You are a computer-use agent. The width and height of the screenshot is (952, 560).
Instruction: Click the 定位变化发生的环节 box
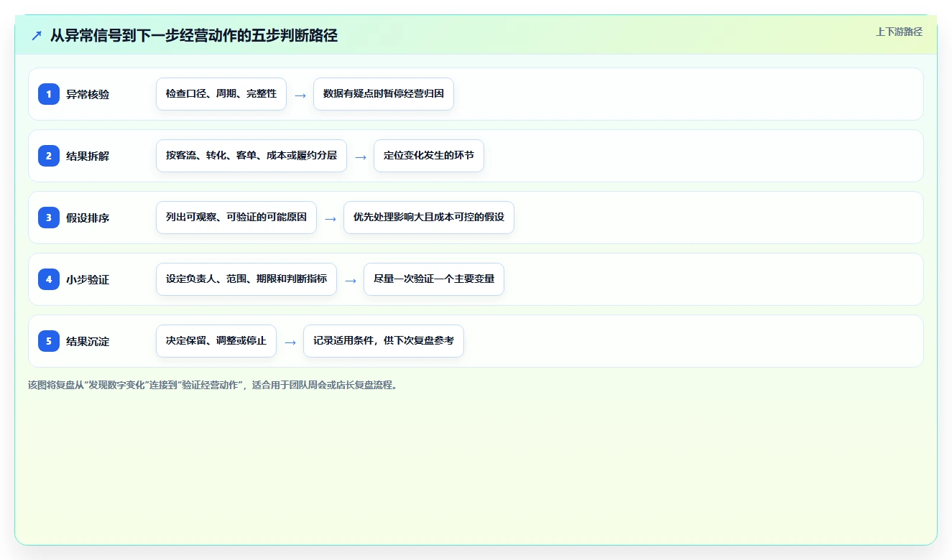coord(429,156)
